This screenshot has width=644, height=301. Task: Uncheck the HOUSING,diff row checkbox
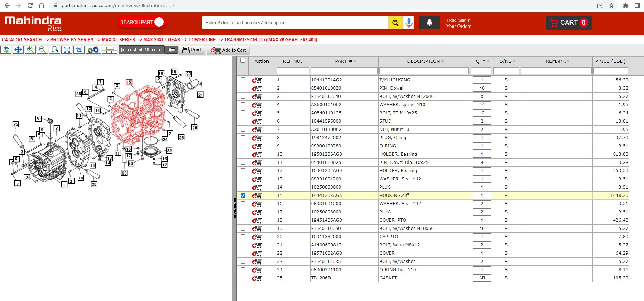[243, 196]
